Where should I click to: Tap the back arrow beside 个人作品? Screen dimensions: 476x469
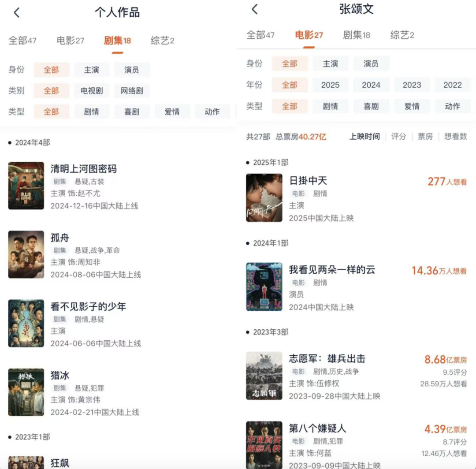point(17,12)
